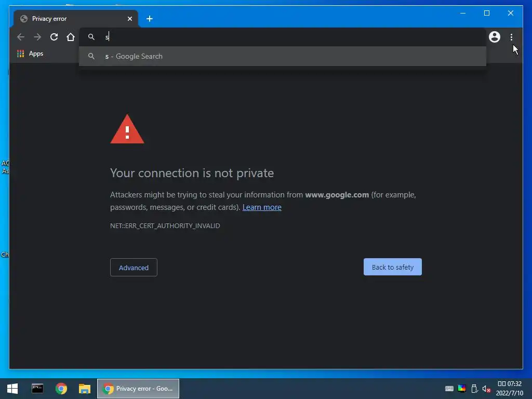Click the magnifier icon in address bar

click(91, 37)
